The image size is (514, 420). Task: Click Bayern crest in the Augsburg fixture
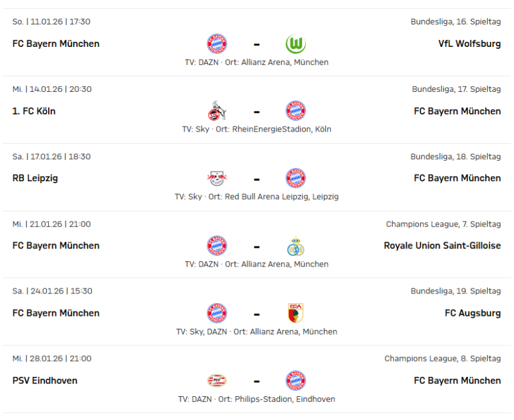click(217, 313)
